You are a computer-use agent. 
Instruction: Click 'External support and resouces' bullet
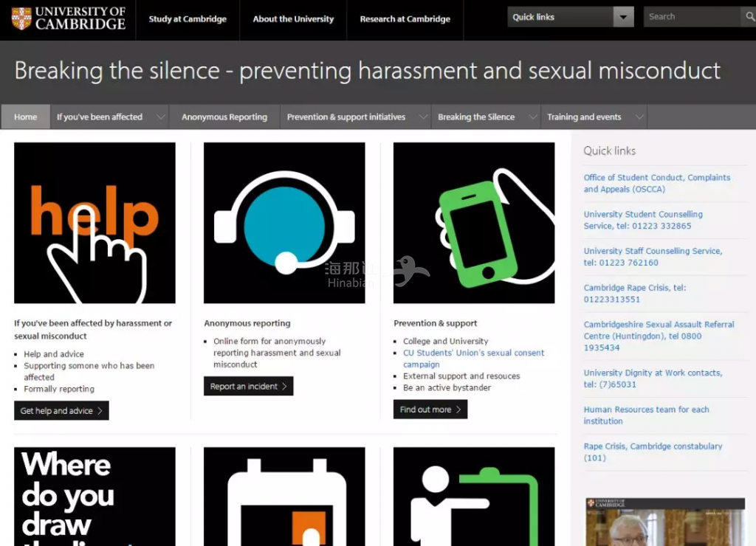[461, 376]
